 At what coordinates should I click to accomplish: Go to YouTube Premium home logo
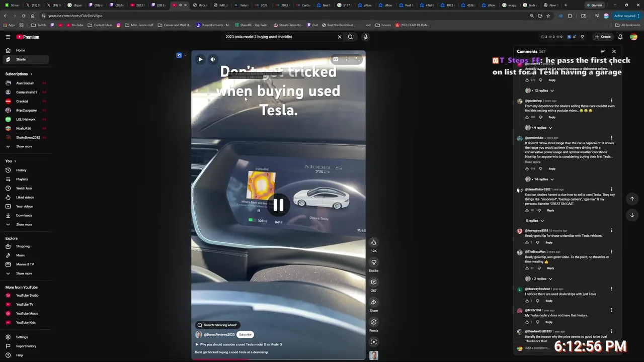(x=28, y=37)
